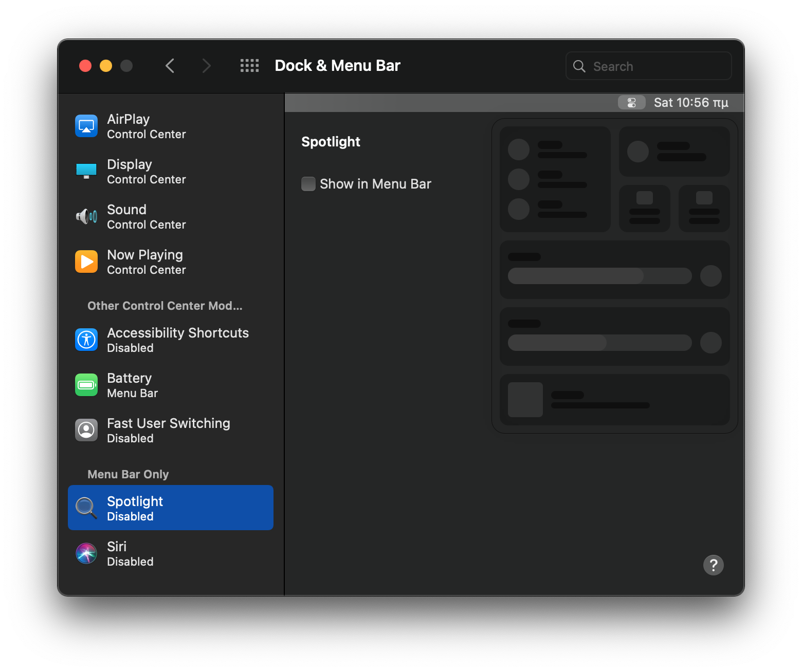This screenshot has height=672, width=802.
Task: Click the green Battery icon
Action: coord(86,385)
